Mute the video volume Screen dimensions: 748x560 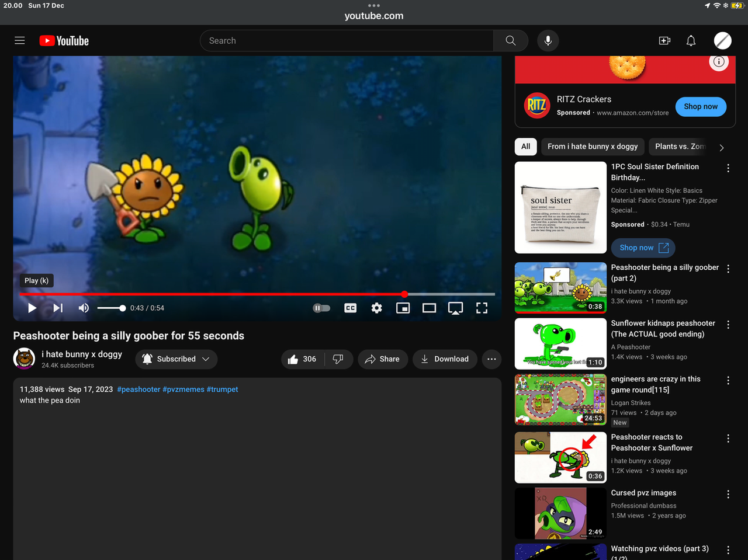click(84, 308)
